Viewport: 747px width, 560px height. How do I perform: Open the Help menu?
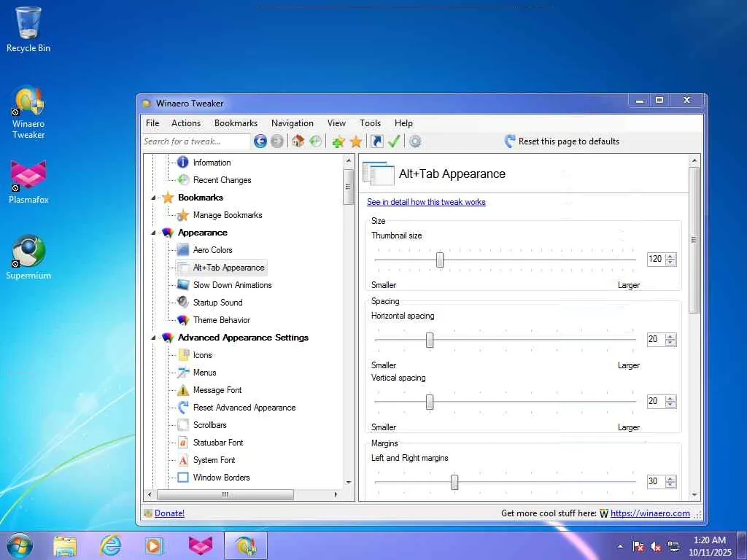[x=403, y=123]
